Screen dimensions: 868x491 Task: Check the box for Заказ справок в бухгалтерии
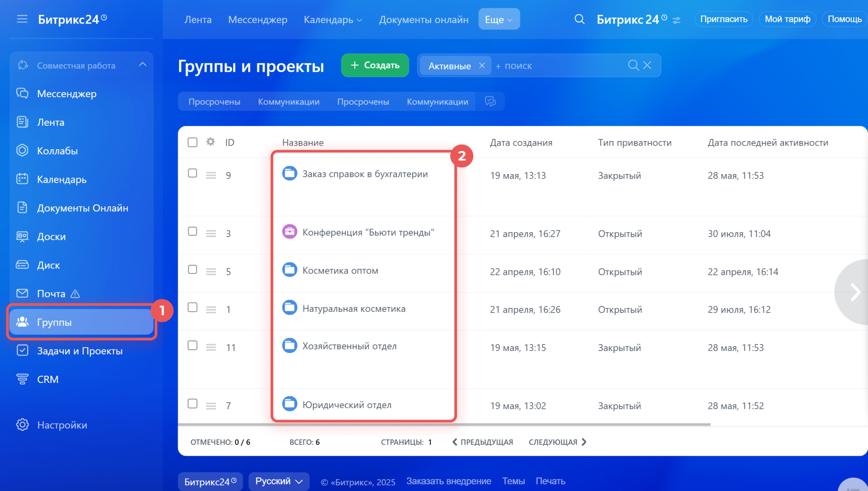click(x=193, y=173)
